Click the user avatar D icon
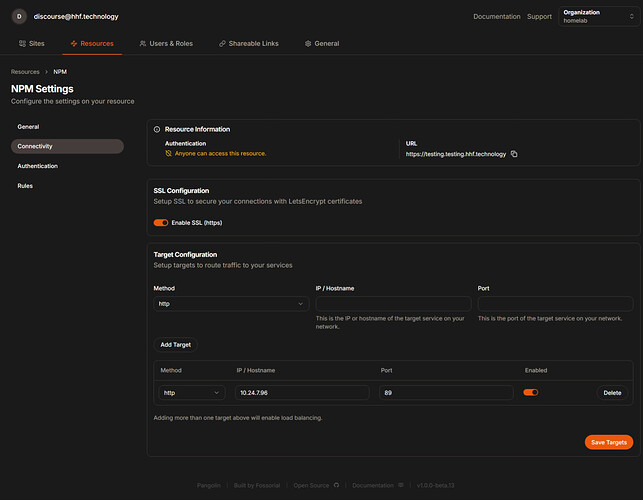This screenshot has width=643, height=500. click(x=19, y=16)
